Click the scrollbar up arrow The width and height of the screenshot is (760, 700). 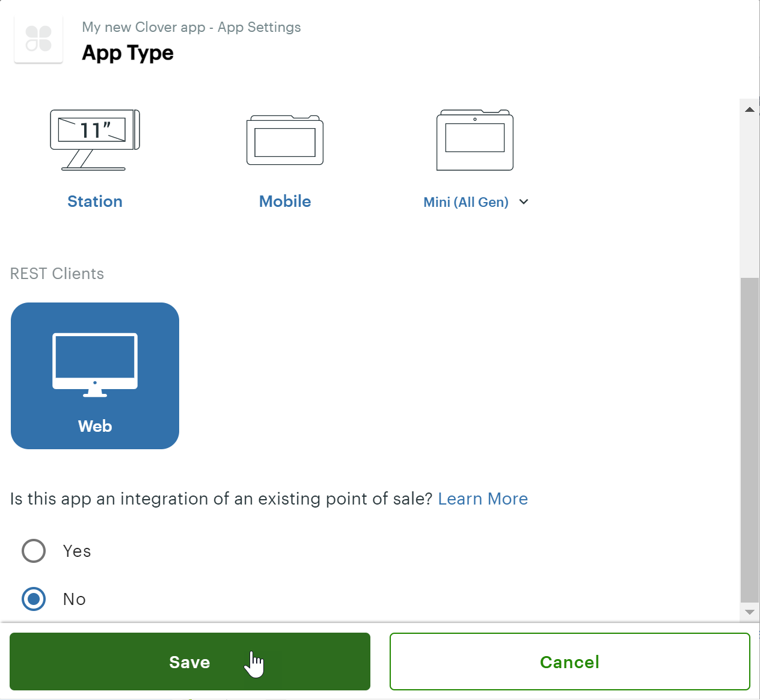point(750,109)
